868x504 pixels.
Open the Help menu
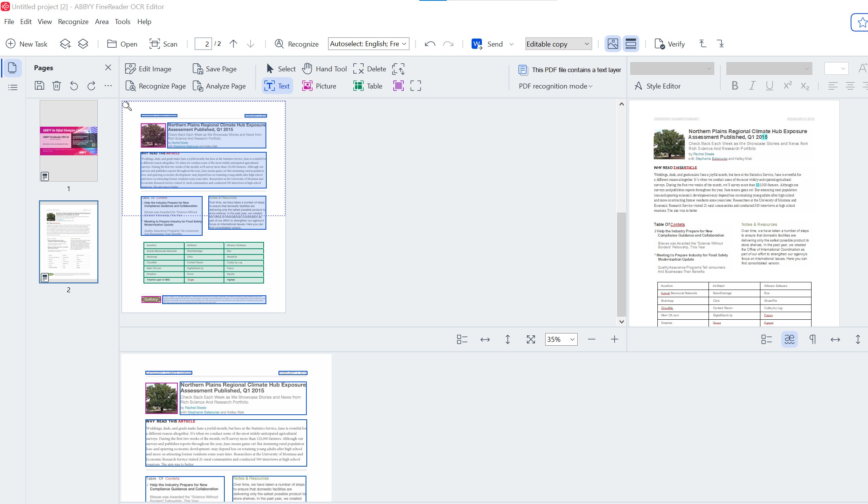tap(144, 22)
